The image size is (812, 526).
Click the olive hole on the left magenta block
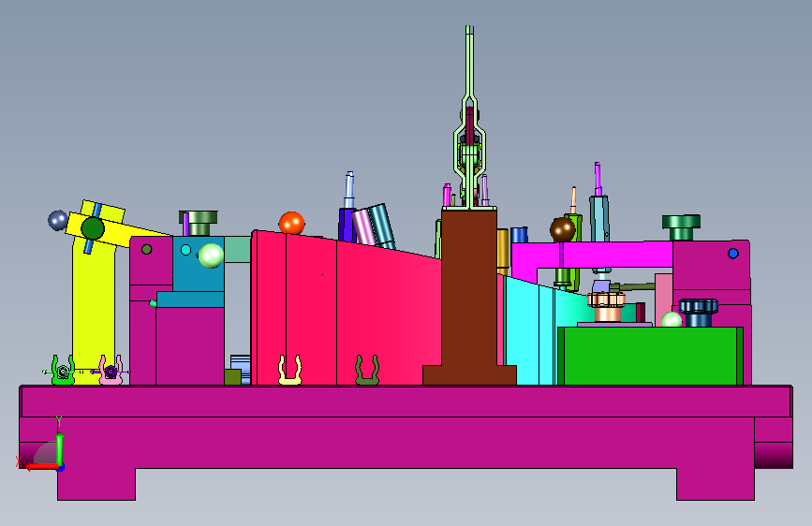[x=146, y=250]
